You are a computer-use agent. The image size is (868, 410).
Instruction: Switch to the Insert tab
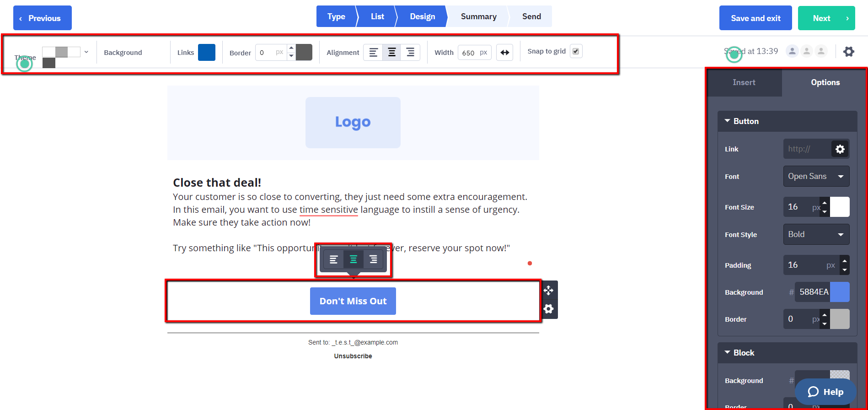pos(744,82)
